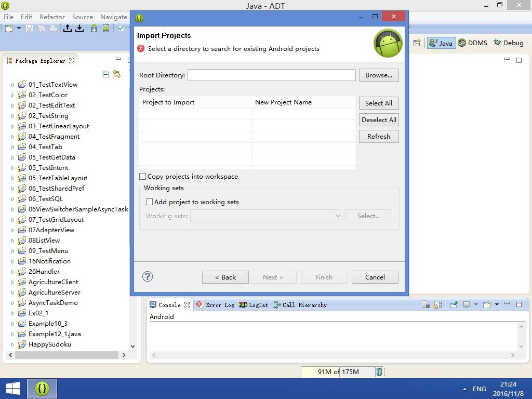Viewport: 532px width, 399px height.
Task: Switch to the LogCat tab
Action: coord(254,305)
